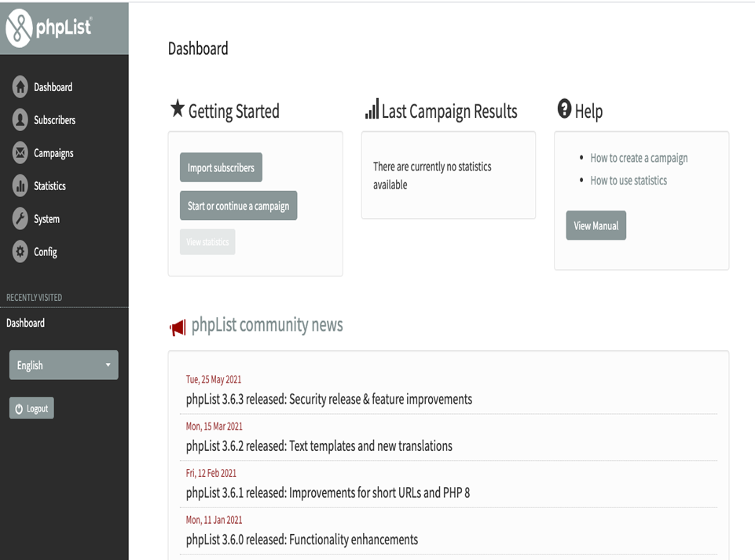Screen dimensions: 755x560
Task: Open How to create a campaign link
Action: pos(639,158)
